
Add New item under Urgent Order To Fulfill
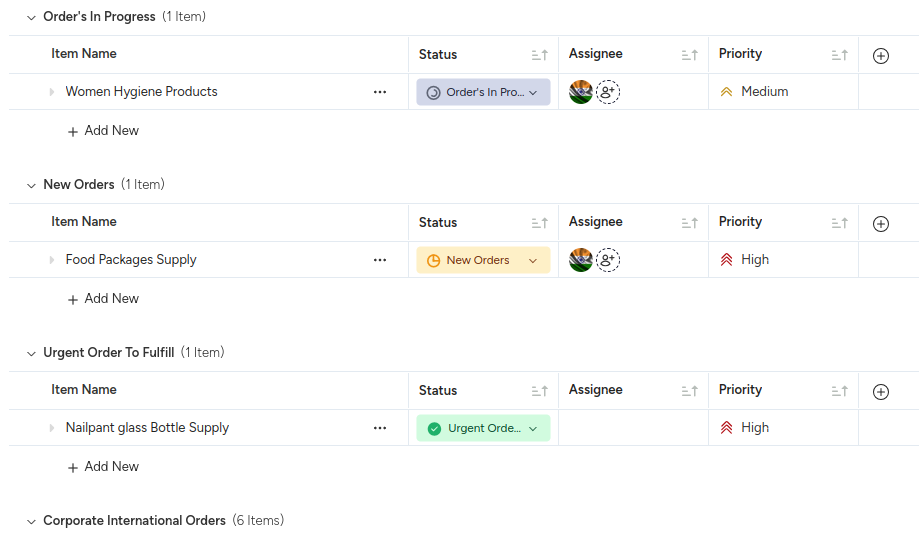[x=103, y=467]
